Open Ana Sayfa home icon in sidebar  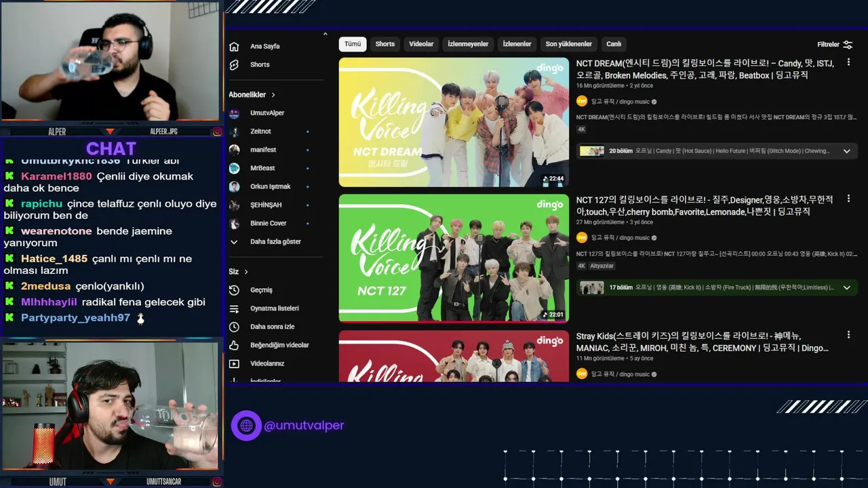[x=234, y=47]
